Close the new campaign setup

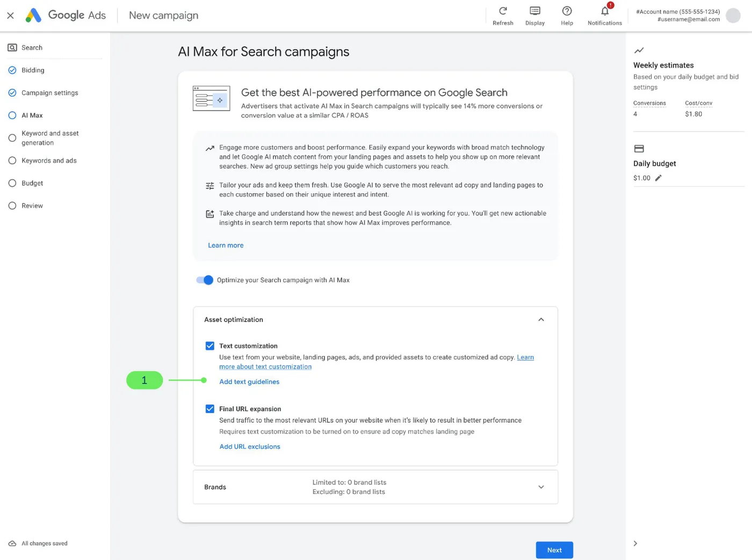pos(10,16)
